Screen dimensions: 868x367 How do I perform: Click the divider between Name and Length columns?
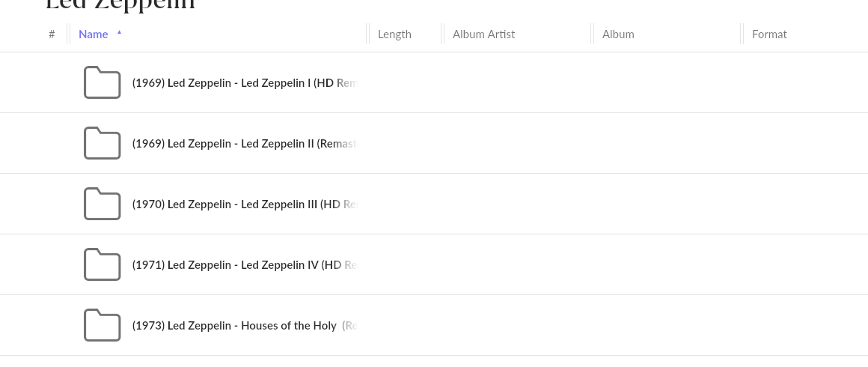coord(367,34)
